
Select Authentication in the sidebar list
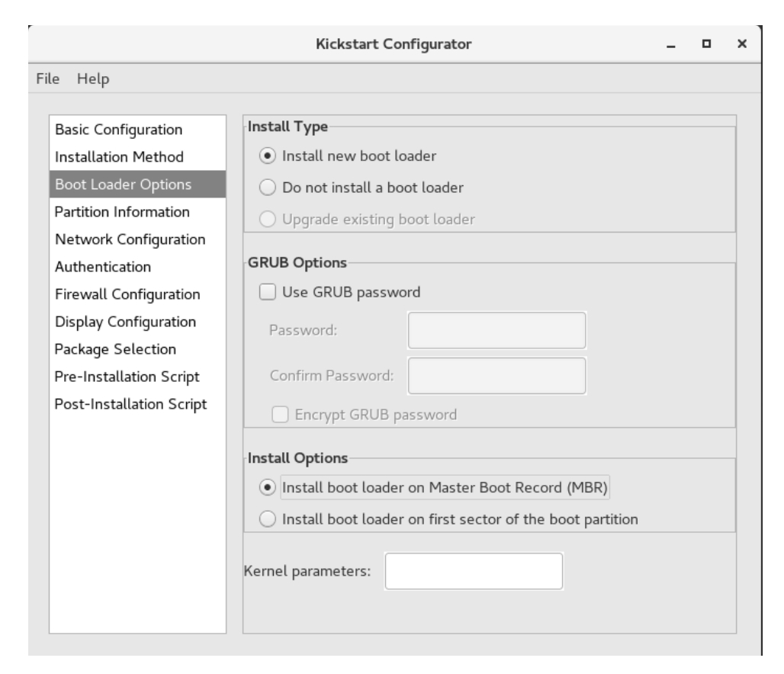102,267
